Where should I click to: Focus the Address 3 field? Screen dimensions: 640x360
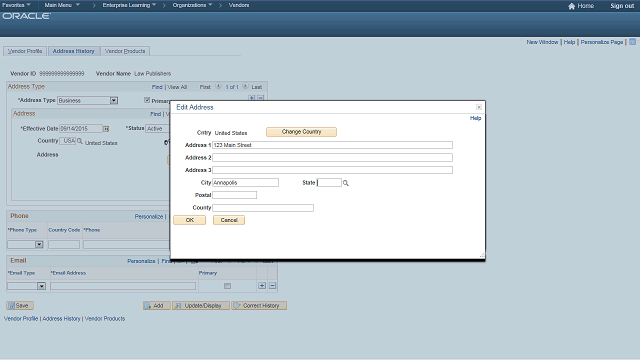point(332,170)
